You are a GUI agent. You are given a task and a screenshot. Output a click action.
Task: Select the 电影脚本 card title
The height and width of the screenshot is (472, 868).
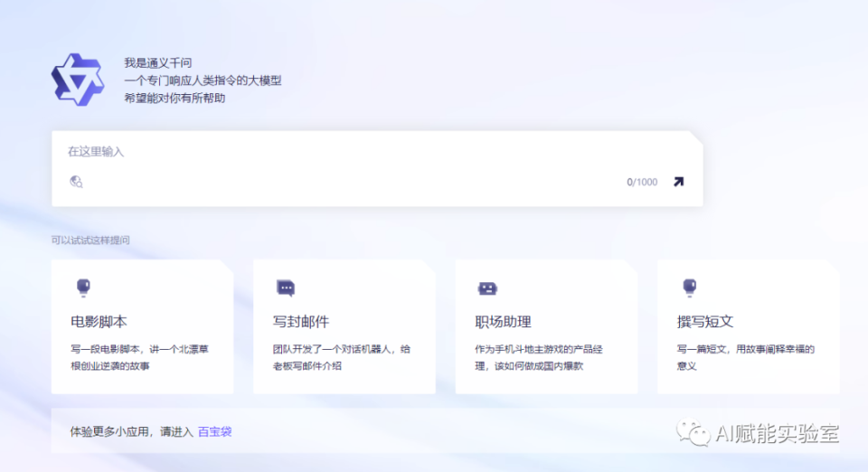click(99, 322)
